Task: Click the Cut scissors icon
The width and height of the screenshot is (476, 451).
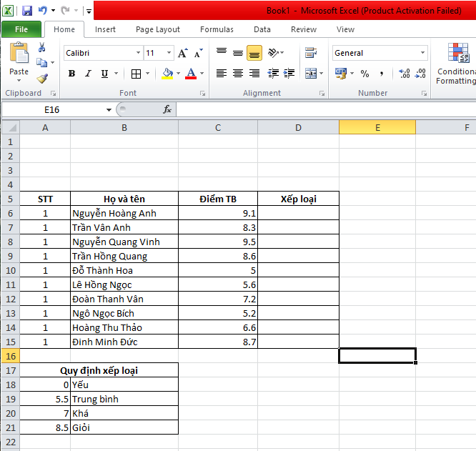Action: click(x=41, y=47)
